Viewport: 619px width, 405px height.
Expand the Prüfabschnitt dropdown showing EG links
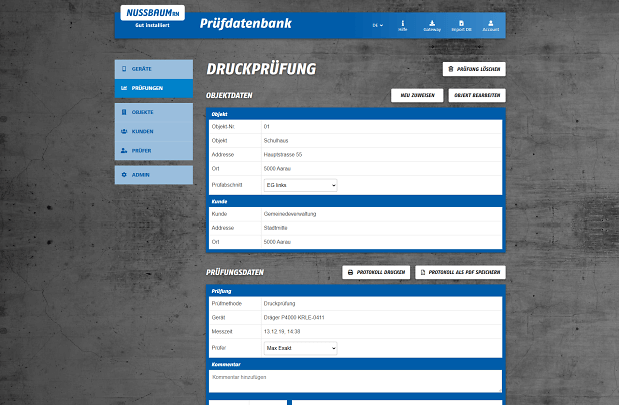(299, 185)
